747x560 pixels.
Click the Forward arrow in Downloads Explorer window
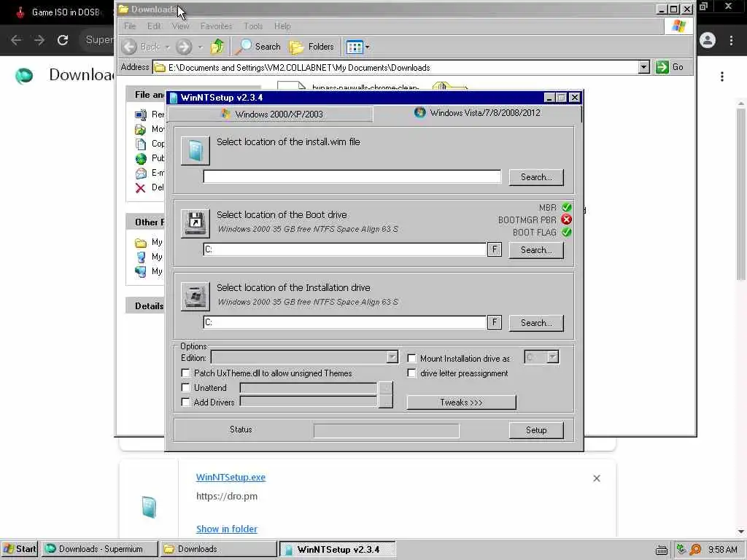[x=184, y=47]
